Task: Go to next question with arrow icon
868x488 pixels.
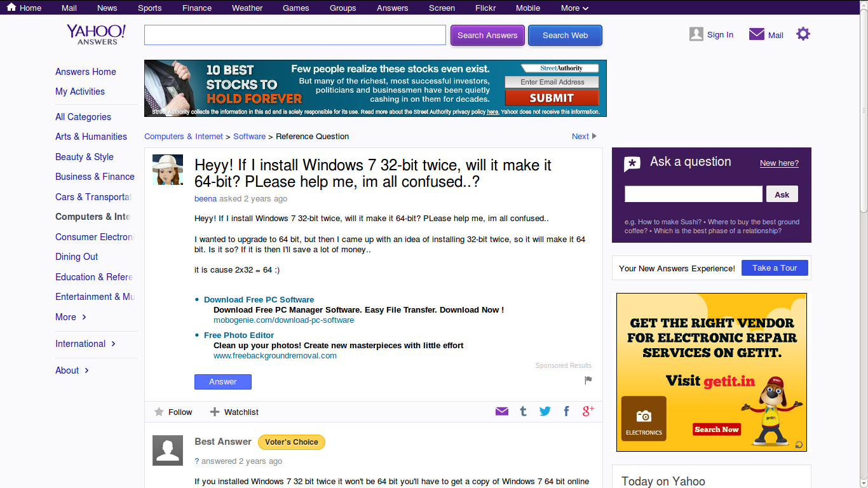Action: [594, 136]
